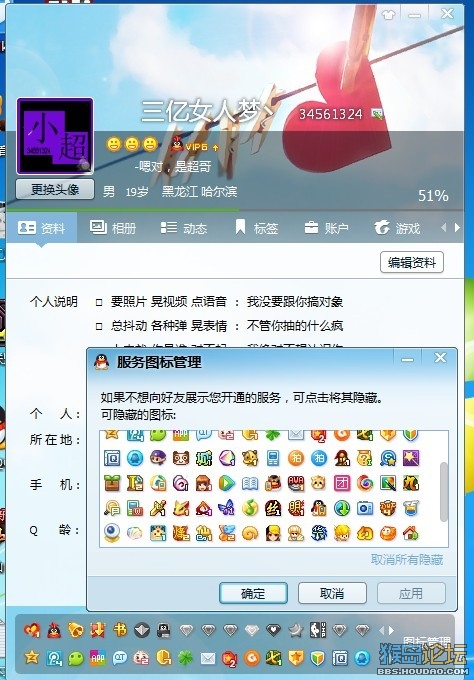Image resolution: width=474 pixels, height=680 pixels.
Task: Click the envelope icon in bottom bar
Action: 208,659
